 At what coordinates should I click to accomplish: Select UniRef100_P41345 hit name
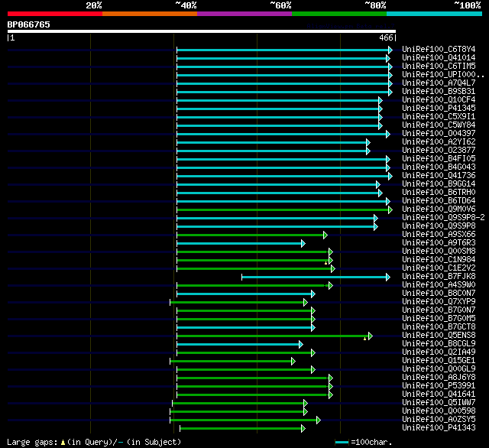coord(439,109)
